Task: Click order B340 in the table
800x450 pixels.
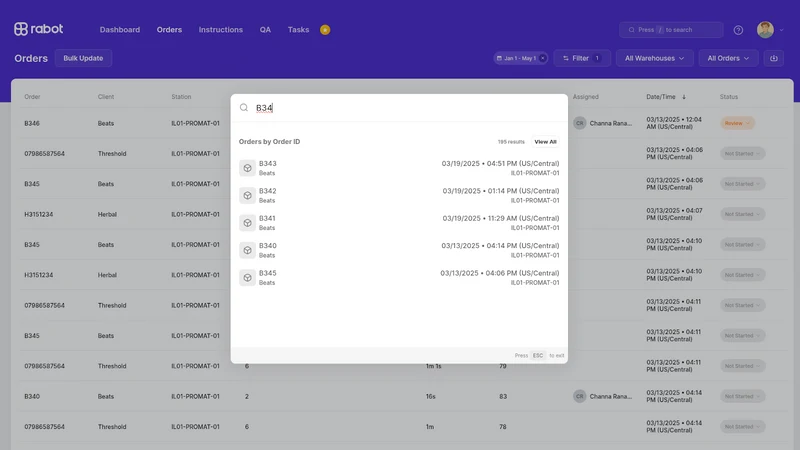Action: point(32,396)
